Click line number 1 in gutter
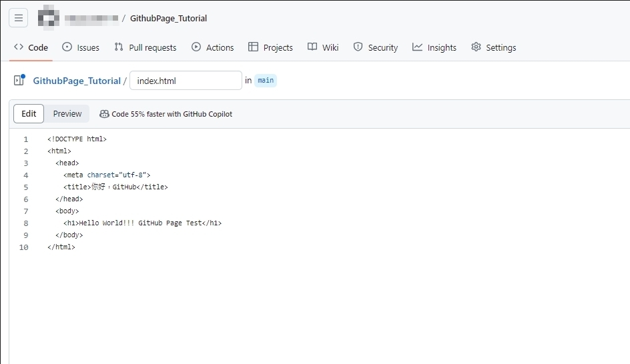 tap(26, 139)
